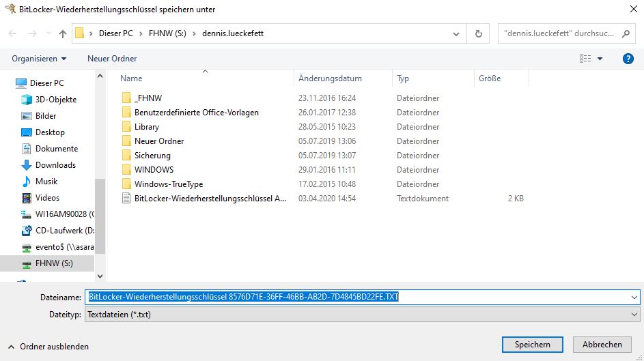Image resolution: width=644 pixels, height=361 pixels.
Task: Open Musik in sidebar
Action: pyautogui.click(x=39, y=182)
